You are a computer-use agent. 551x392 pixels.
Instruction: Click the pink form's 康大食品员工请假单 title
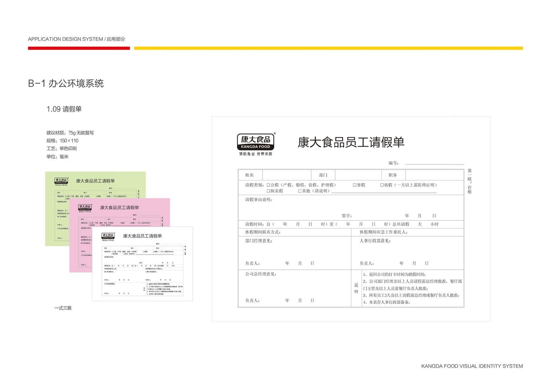point(119,208)
